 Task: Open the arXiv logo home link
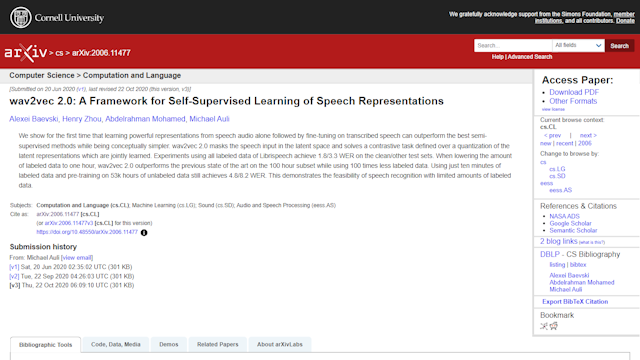pyautogui.click(x=26, y=53)
